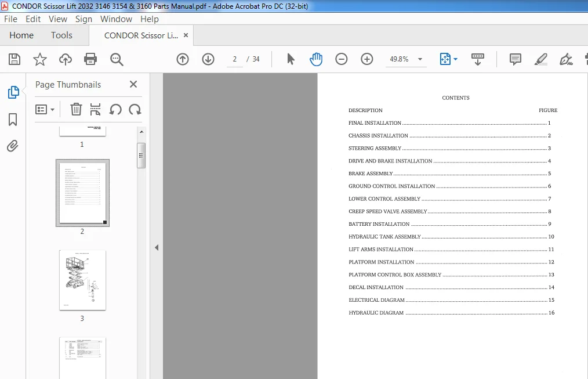The height and width of the screenshot is (379, 588).
Task: Open the Sign menu
Action: (84, 19)
